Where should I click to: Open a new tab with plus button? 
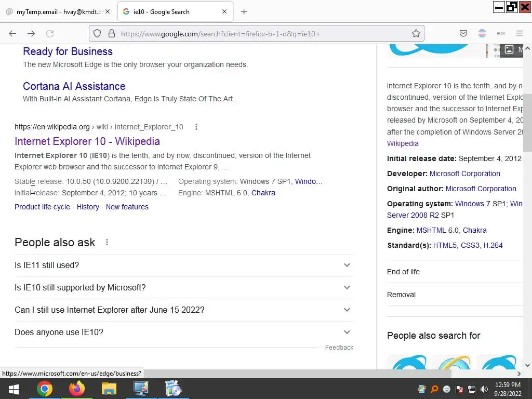[244, 12]
